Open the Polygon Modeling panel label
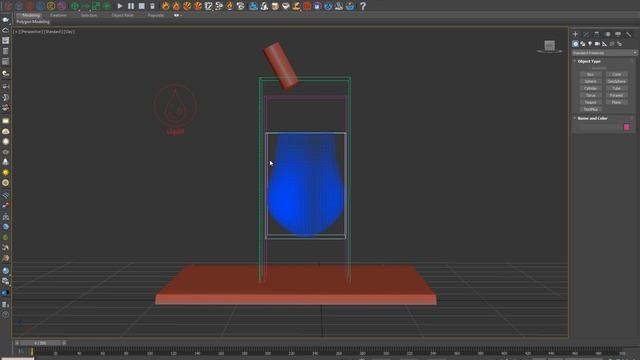The image size is (640, 360). tap(33, 22)
